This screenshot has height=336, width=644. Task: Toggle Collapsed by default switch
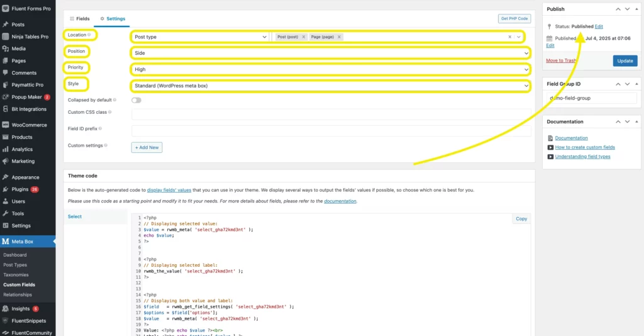tap(136, 100)
